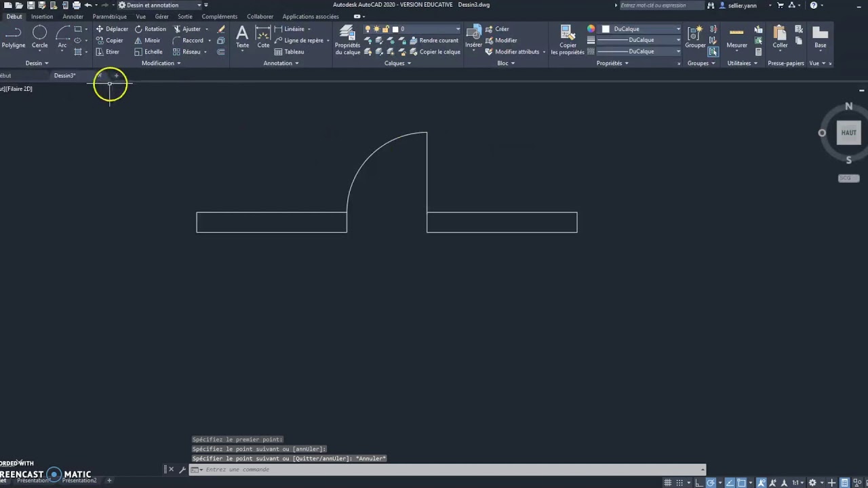Screen dimensions: 868x488
Task: Click the Ajuster trim tool
Action: (x=187, y=29)
